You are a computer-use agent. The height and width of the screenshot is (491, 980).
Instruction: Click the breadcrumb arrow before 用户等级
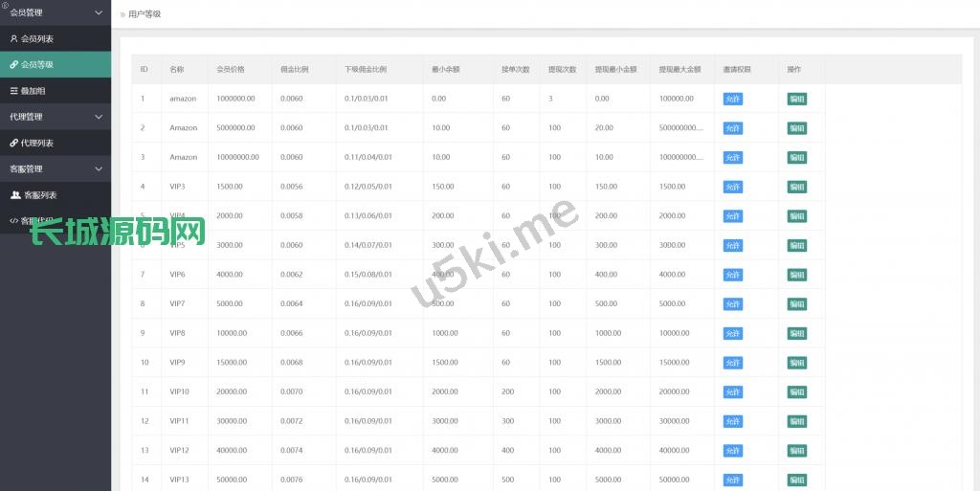tap(122, 15)
